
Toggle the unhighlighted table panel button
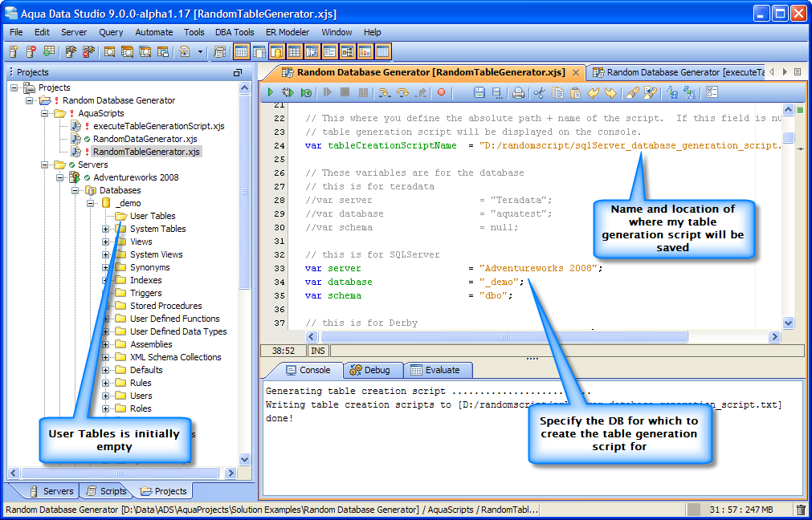click(259, 51)
